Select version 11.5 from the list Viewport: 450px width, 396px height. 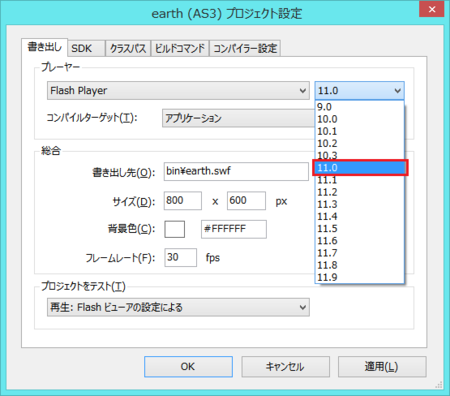[x=360, y=229]
